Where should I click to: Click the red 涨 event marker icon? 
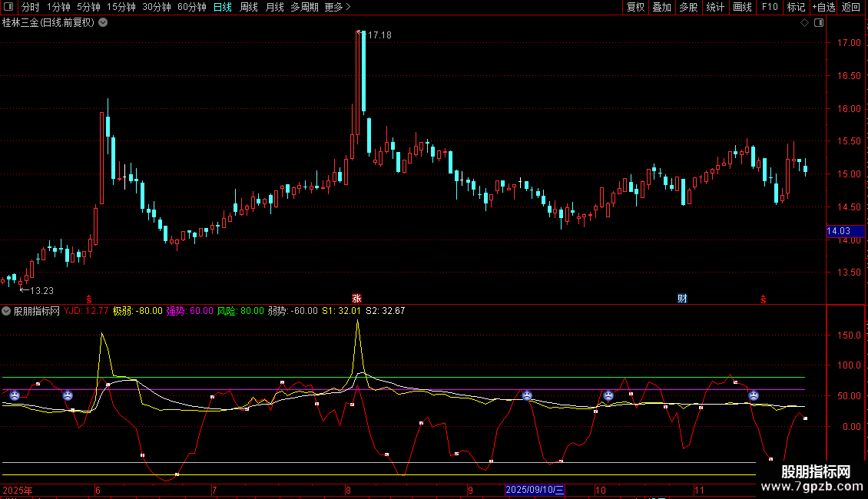(356, 298)
